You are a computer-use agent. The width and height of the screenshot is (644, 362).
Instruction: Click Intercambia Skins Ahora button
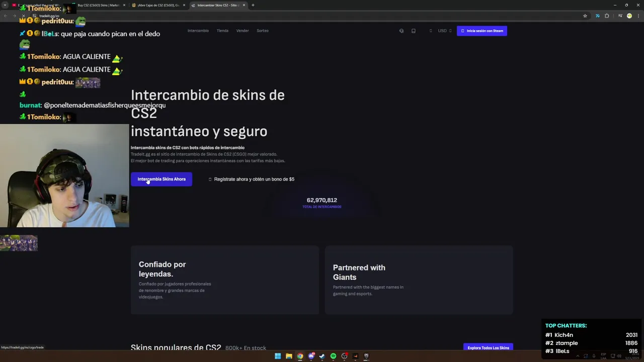click(x=162, y=179)
